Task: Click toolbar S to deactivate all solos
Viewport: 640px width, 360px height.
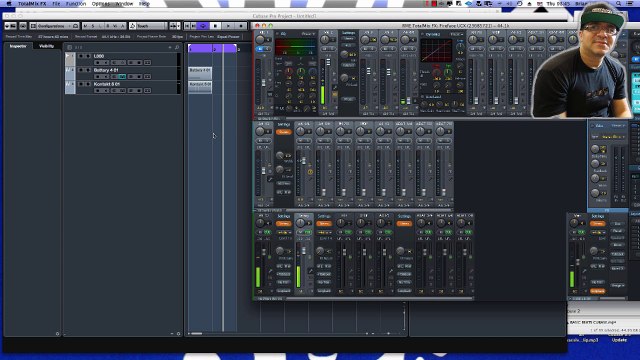Action: (93, 26)
